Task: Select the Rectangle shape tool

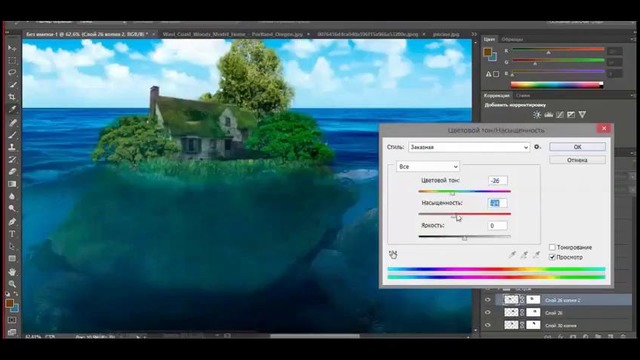Action: [12, 259]
